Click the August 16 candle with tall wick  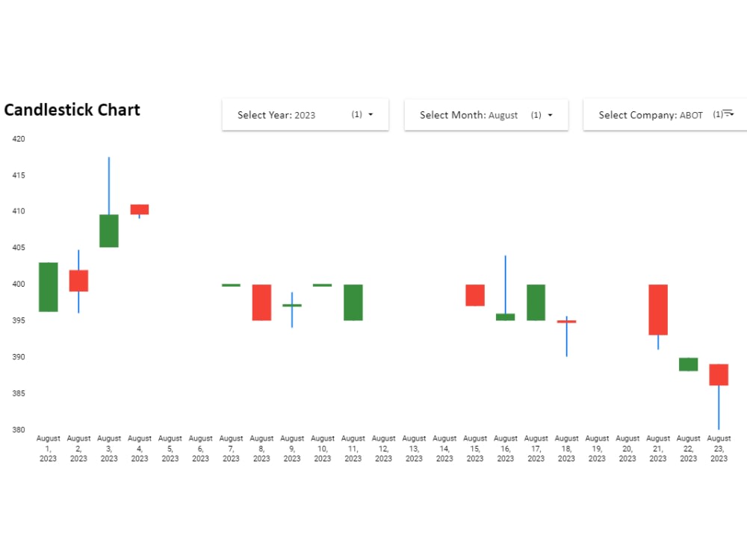[x=506, y=317]
